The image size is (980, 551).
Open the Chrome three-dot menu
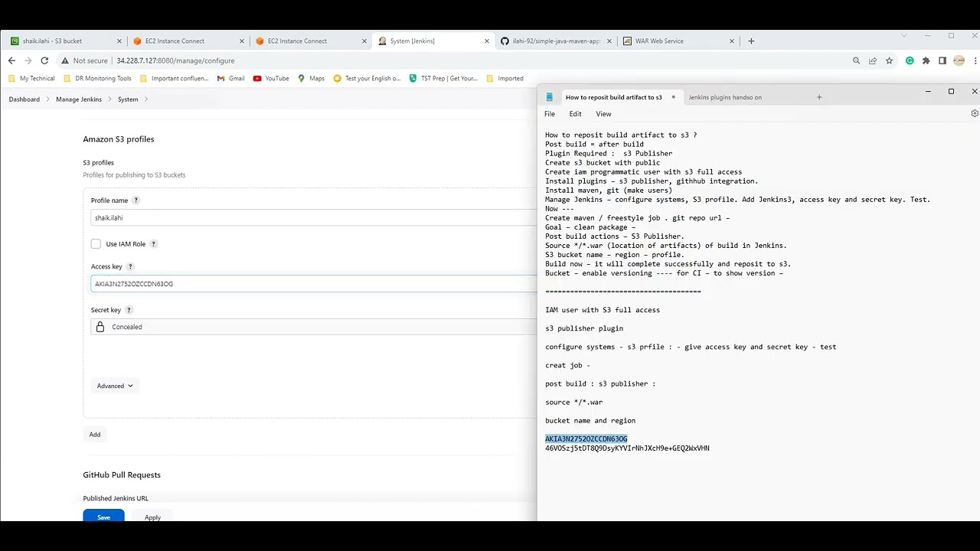coord(975,60)
